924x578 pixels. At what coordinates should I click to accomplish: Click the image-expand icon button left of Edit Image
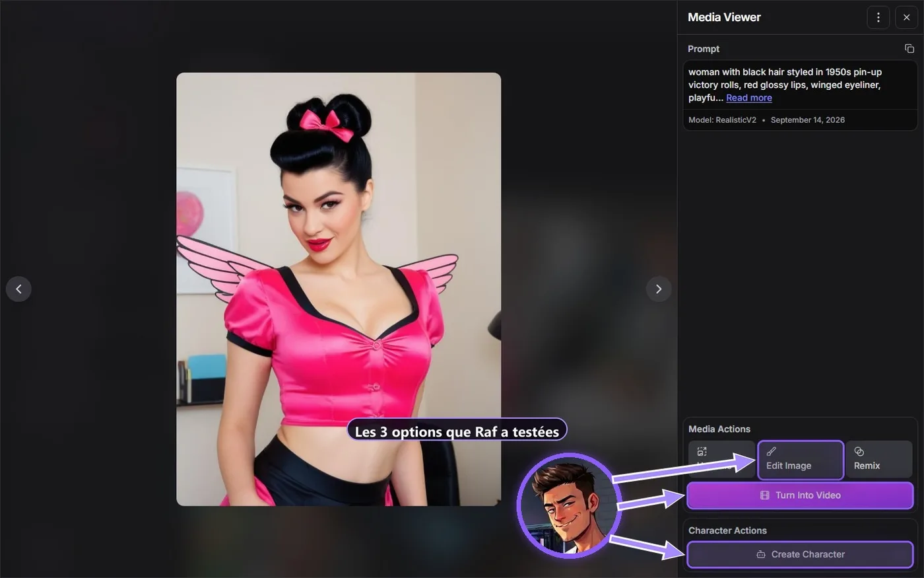721,459
